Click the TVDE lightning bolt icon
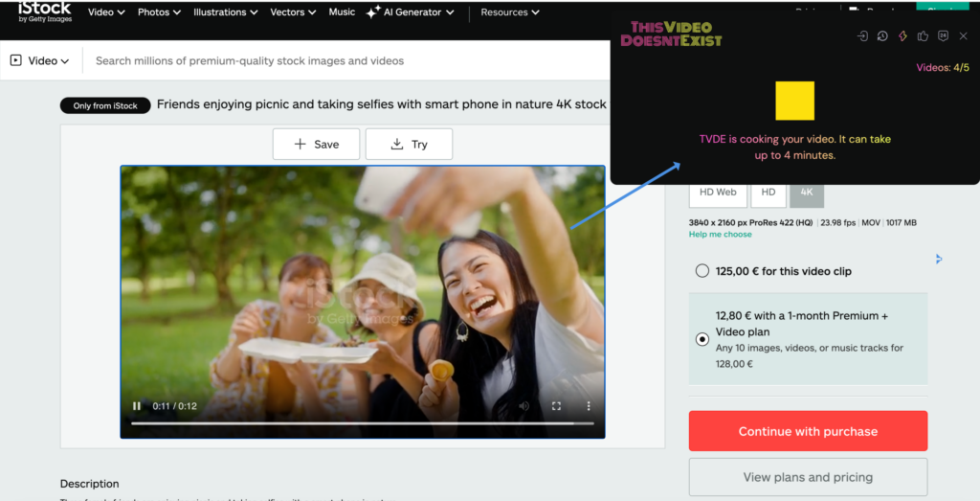980x501 pixels. pos(902,36)
